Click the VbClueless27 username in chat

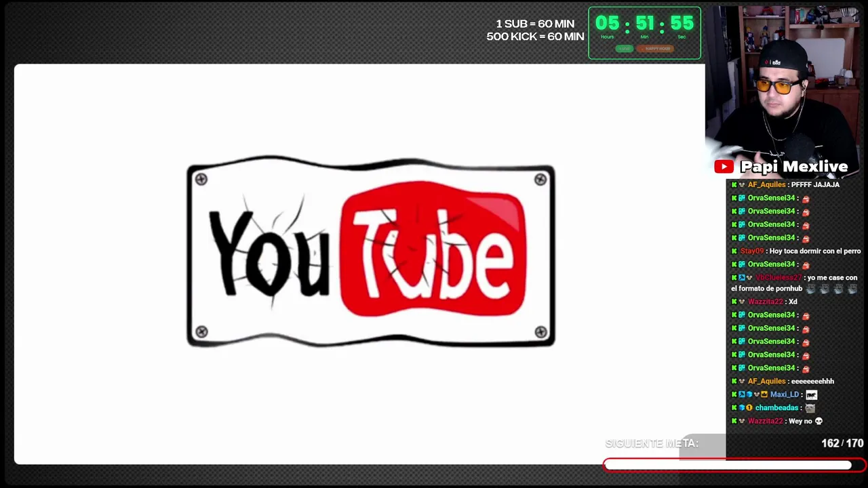coord(778,278)
